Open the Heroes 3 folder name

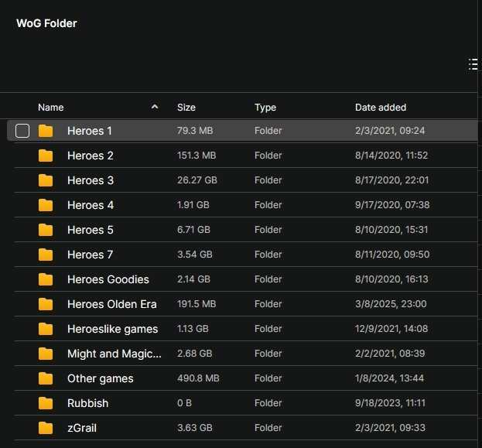tap(91, 180)
